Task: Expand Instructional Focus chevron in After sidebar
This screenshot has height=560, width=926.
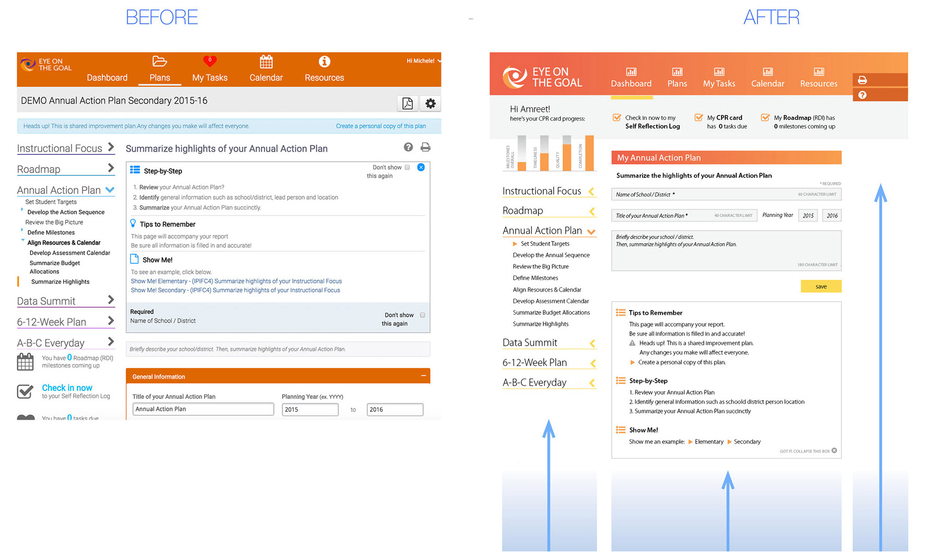Action: [592, 191]
